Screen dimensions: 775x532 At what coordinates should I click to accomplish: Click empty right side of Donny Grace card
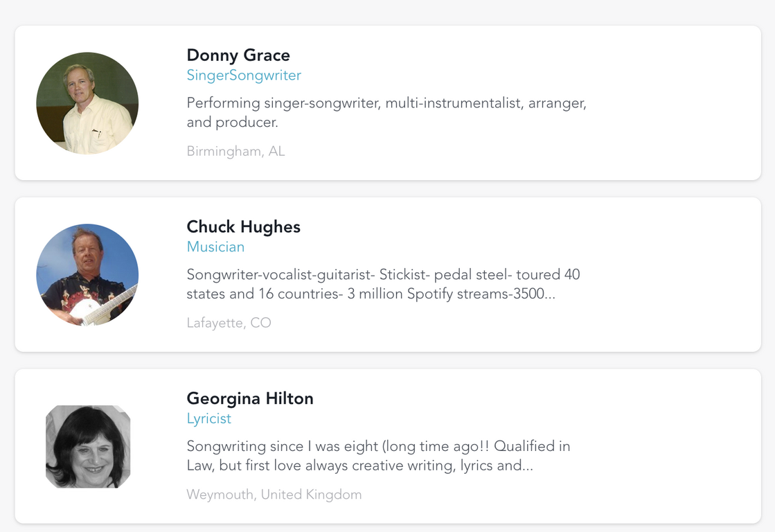tap(679, 103)
